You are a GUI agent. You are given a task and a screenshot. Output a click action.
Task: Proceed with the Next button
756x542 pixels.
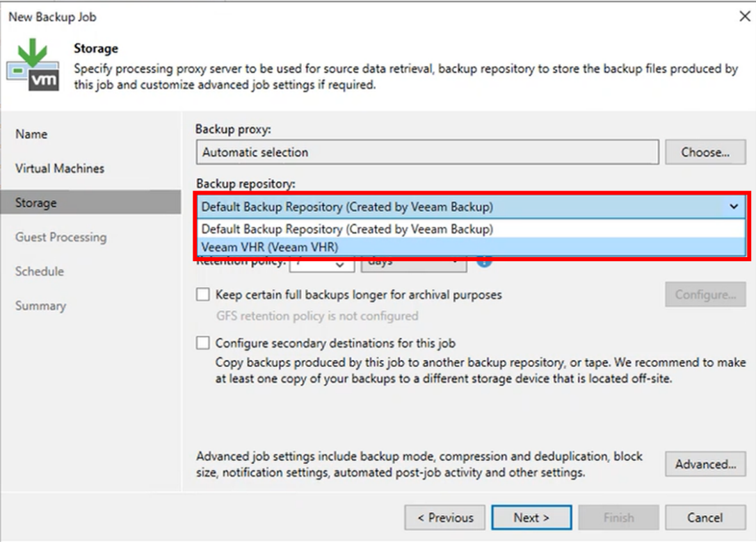tap(532, 518)
